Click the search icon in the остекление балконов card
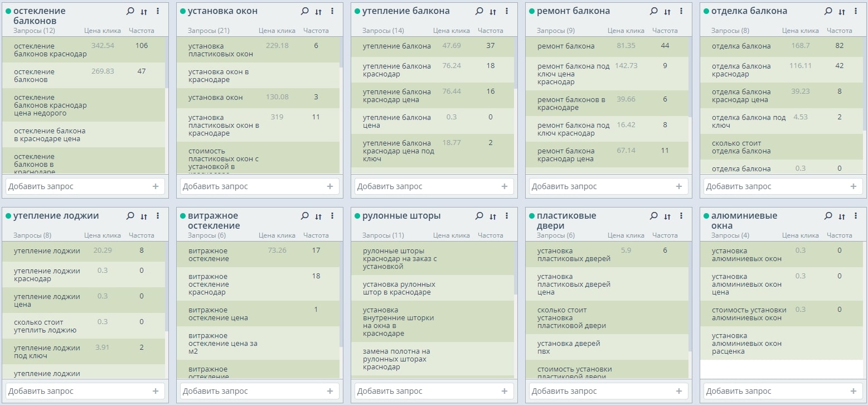Viewport: 868px width, 405px height. (130, 11)
